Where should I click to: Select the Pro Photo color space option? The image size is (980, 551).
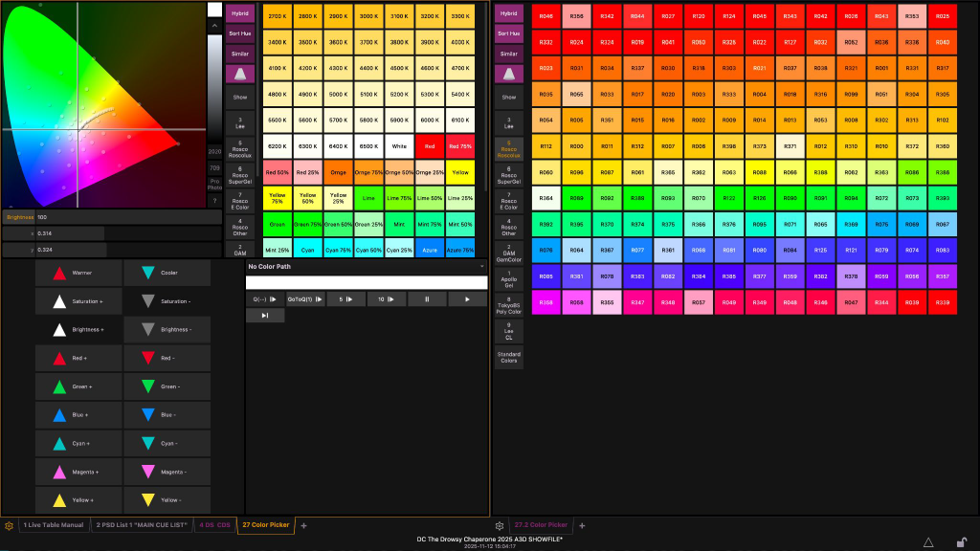214,185
